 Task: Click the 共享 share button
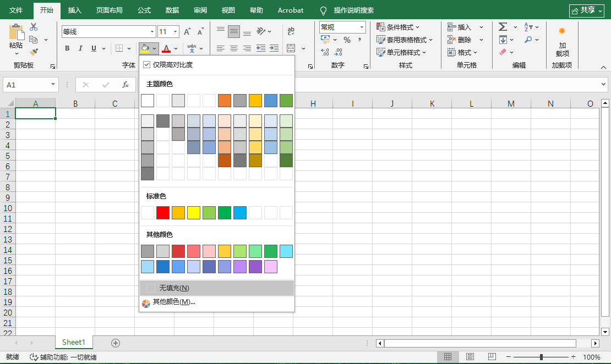pos(586,10)
